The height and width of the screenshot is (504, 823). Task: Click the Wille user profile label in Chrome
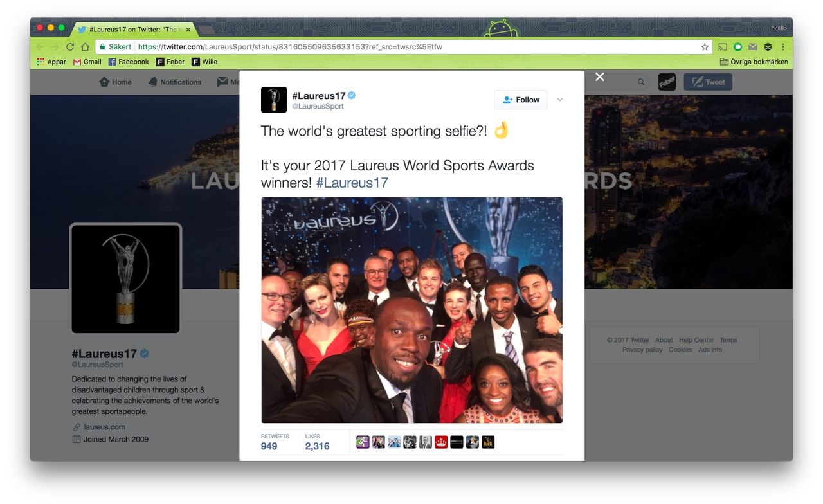tap(779, 28)
